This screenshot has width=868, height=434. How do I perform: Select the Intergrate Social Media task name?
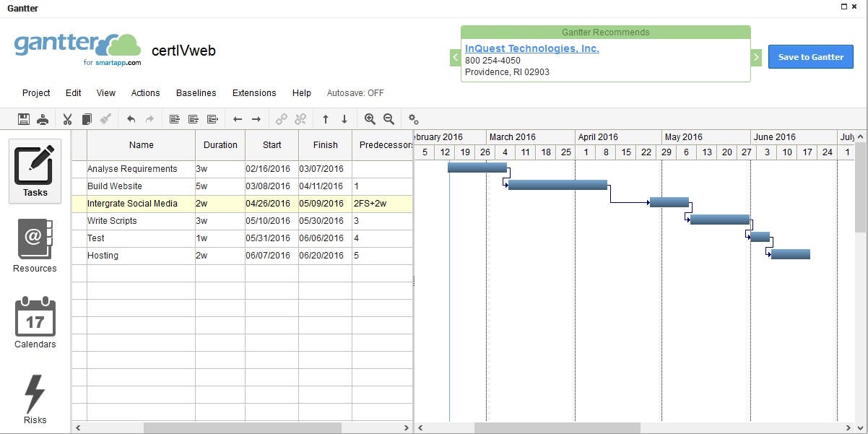pyautogui.click(x=132, y=204)
